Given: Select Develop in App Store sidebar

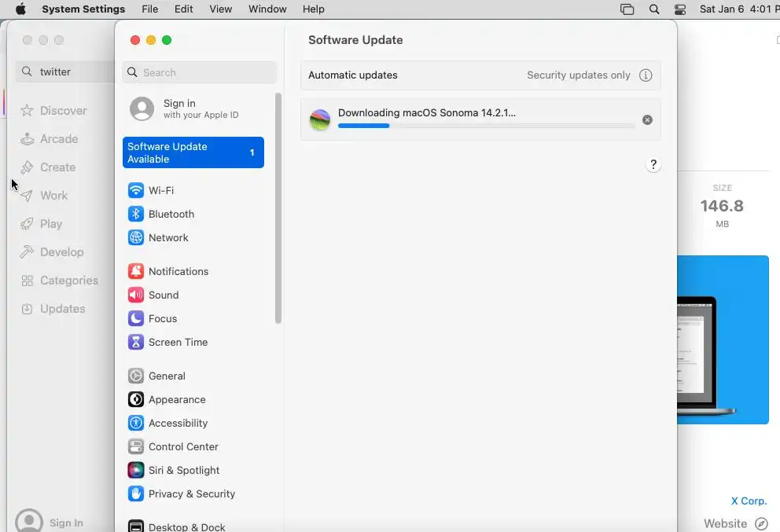Looking at the screenshot, I should pyautogui.click(x=52, y=252).
